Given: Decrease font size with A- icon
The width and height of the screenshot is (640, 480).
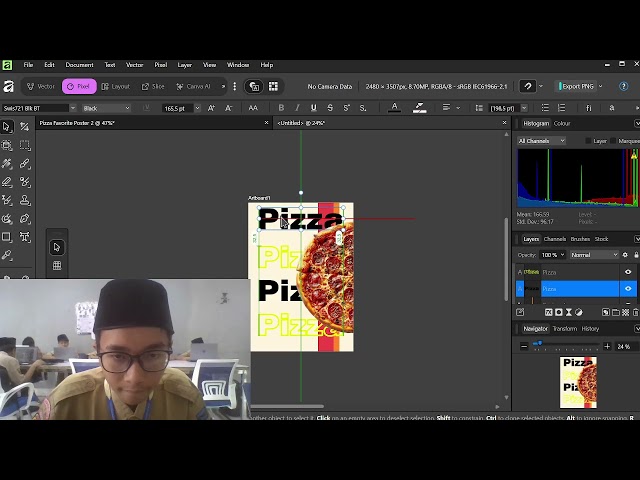Looking at the screenshot, I should coord(229,108).
